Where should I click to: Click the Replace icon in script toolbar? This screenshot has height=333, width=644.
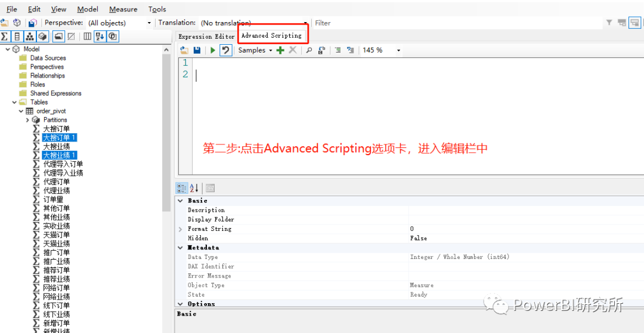321,50
